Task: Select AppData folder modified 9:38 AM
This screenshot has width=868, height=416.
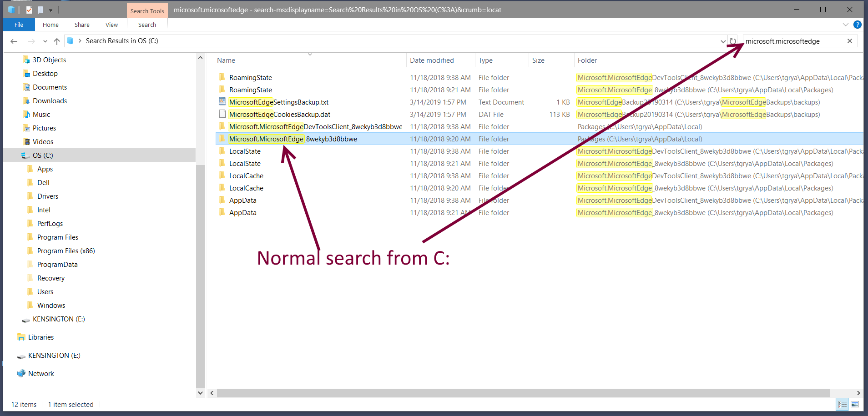Action: (243, 200)
